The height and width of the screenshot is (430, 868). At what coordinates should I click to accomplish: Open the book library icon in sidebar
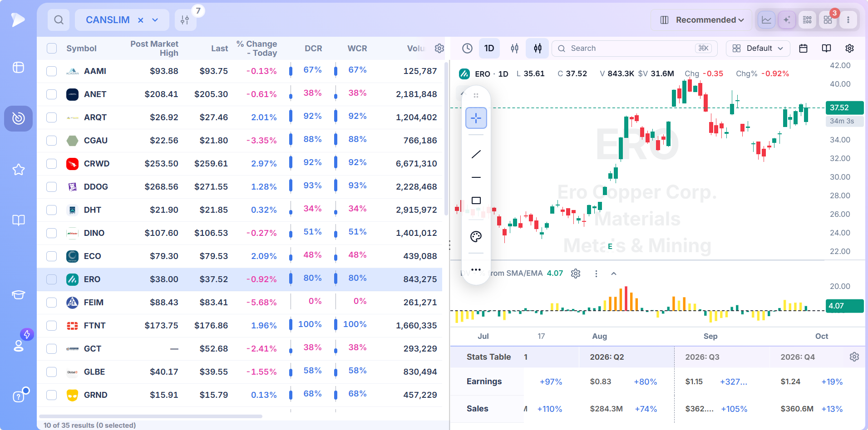tap(18, 220)
